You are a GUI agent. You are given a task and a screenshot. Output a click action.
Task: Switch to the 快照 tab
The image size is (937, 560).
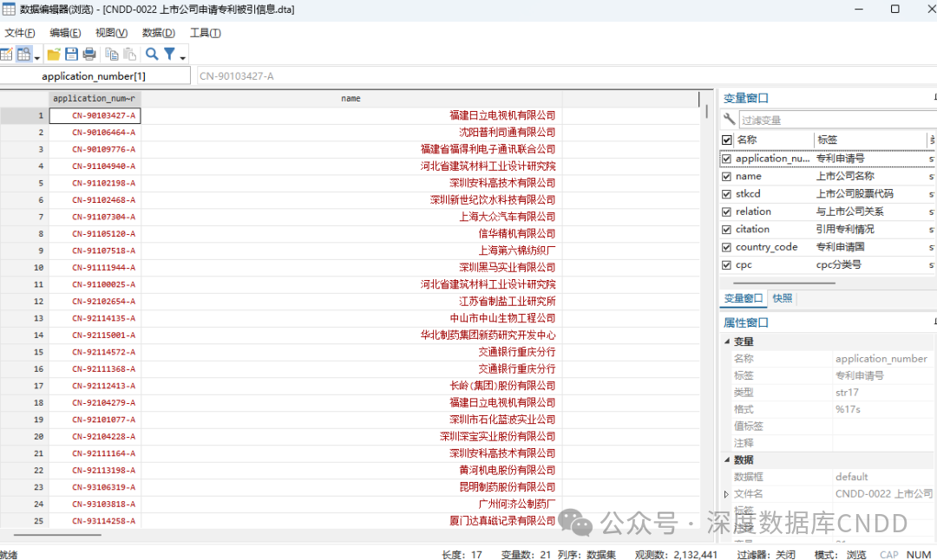point(782,298)
